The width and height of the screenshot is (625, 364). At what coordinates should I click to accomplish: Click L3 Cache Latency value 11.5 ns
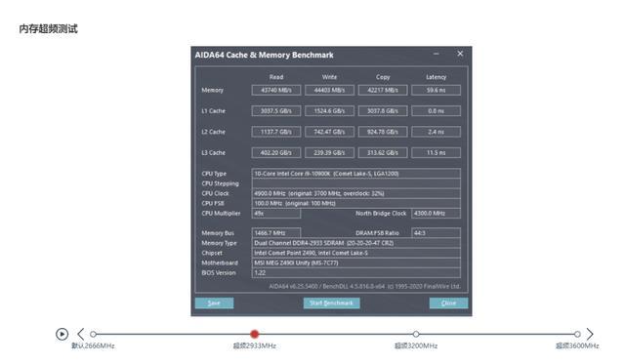click(437, 152)
